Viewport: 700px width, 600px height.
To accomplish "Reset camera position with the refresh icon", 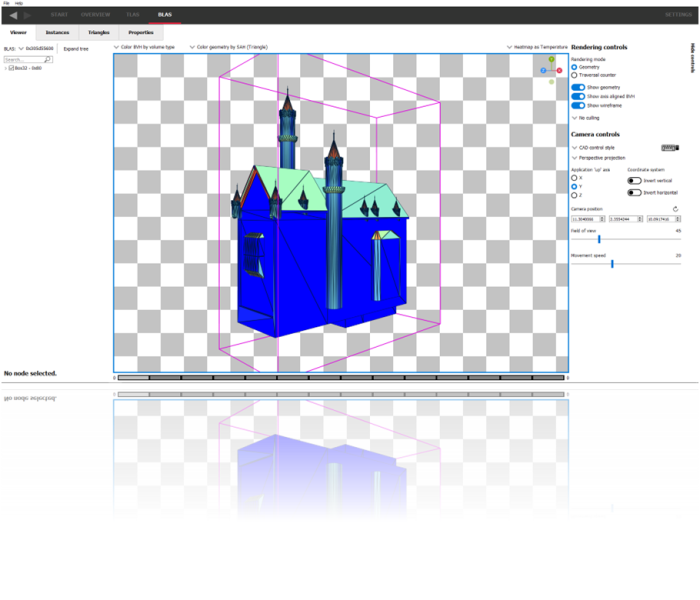I will click(x=676, y=209).
